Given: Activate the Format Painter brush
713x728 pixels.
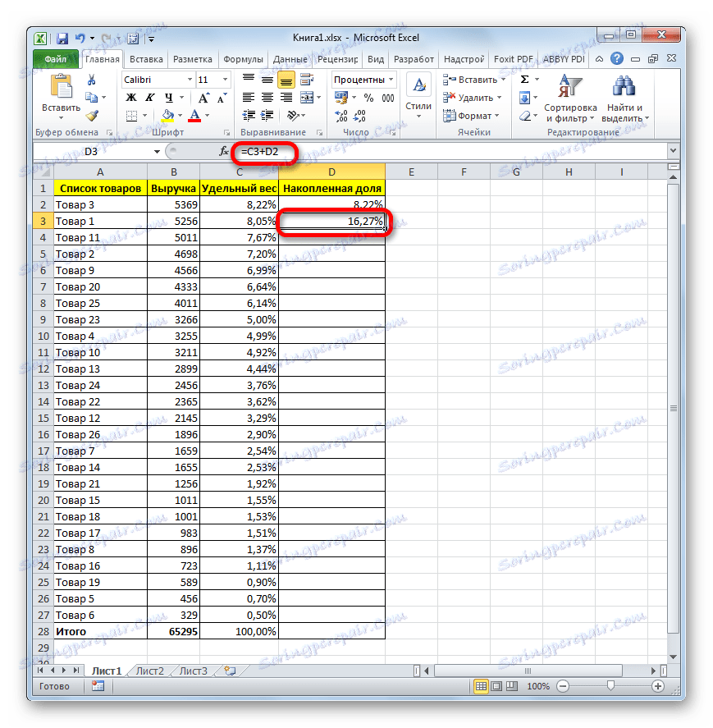Looking at the screenshot, I should [x=92, y=115].
